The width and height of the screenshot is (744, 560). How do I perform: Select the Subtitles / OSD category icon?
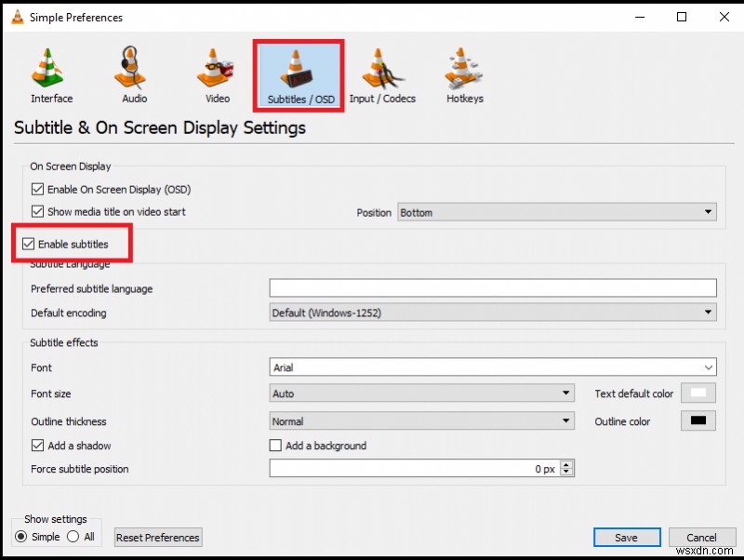tap(299, 76)
